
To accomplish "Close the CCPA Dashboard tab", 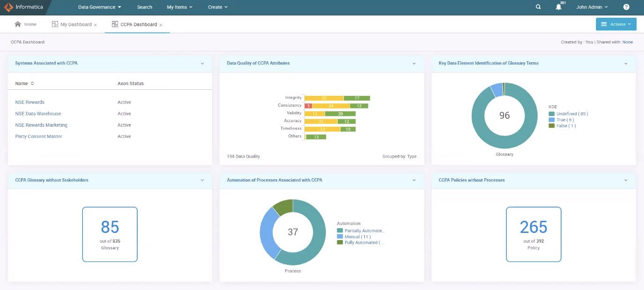I will 161,25.
